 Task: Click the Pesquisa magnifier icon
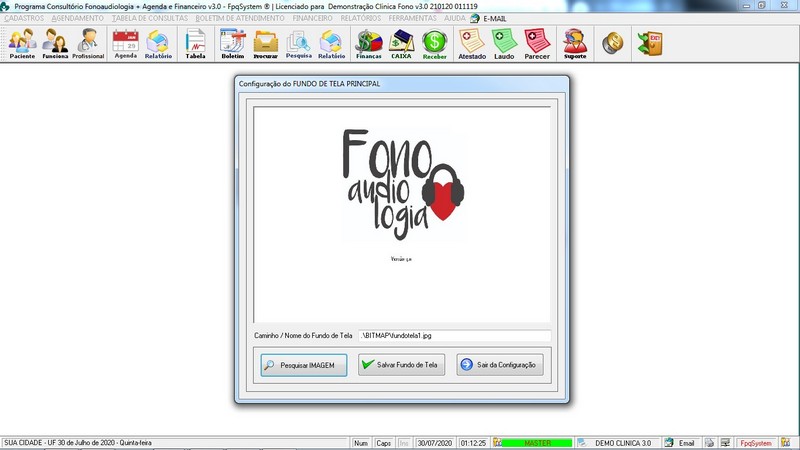(x=298, y=44)
